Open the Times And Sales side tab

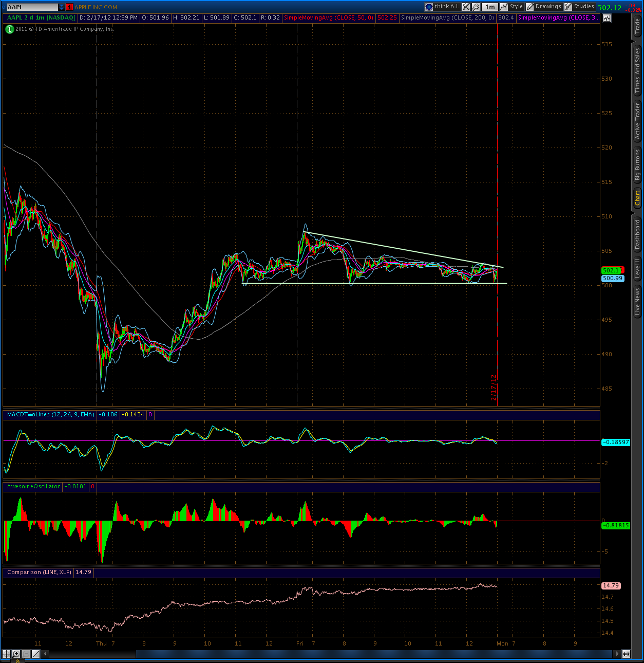click(638, 70)
